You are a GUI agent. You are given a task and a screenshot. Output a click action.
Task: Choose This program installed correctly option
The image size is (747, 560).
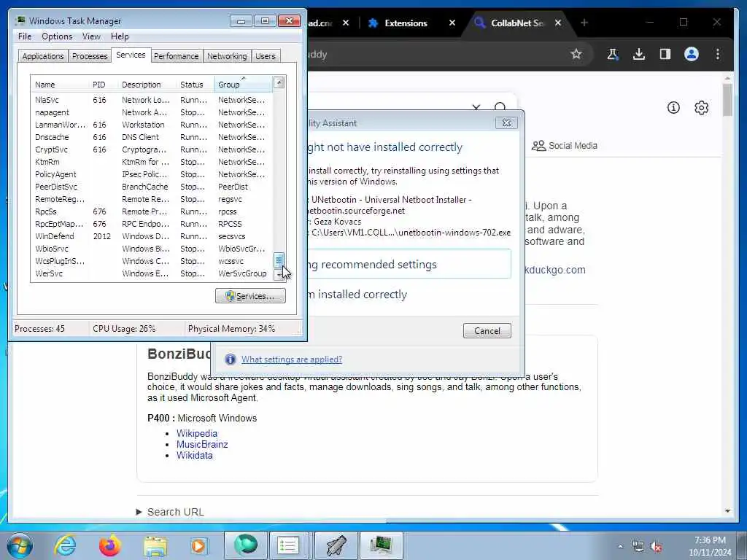click(357, 295)
